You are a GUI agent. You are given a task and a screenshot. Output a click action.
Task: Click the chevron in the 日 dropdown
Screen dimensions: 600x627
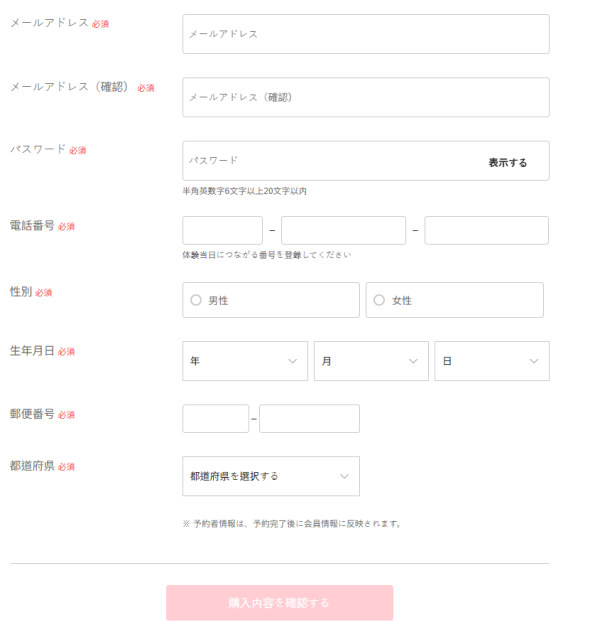click(x=534, y=361)
